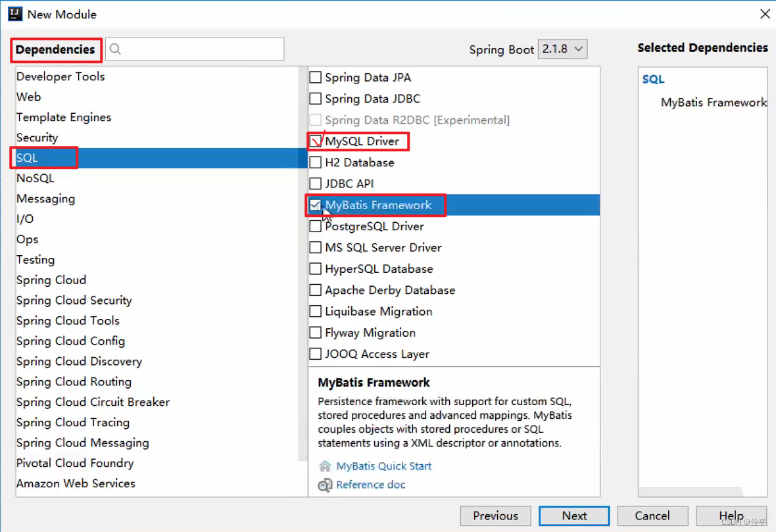Click the category list vertical scrollbar
This screenshot has height=532, width=776.
303,264
